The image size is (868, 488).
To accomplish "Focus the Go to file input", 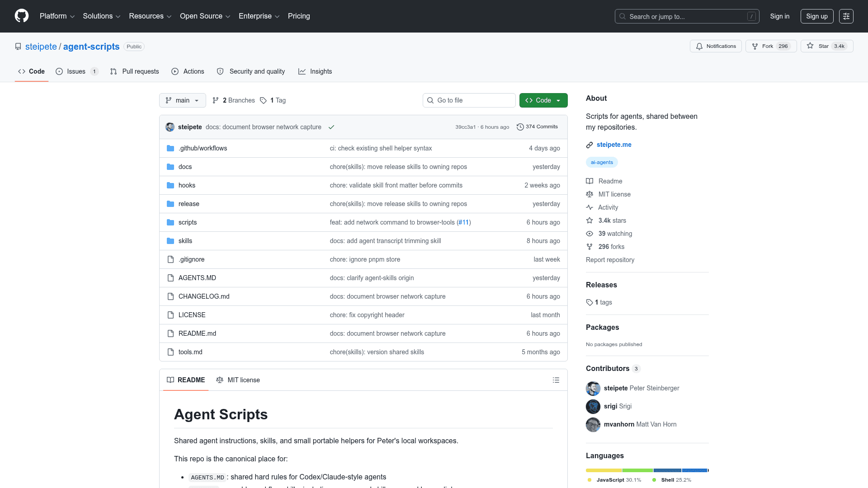I will coord(469,100).
